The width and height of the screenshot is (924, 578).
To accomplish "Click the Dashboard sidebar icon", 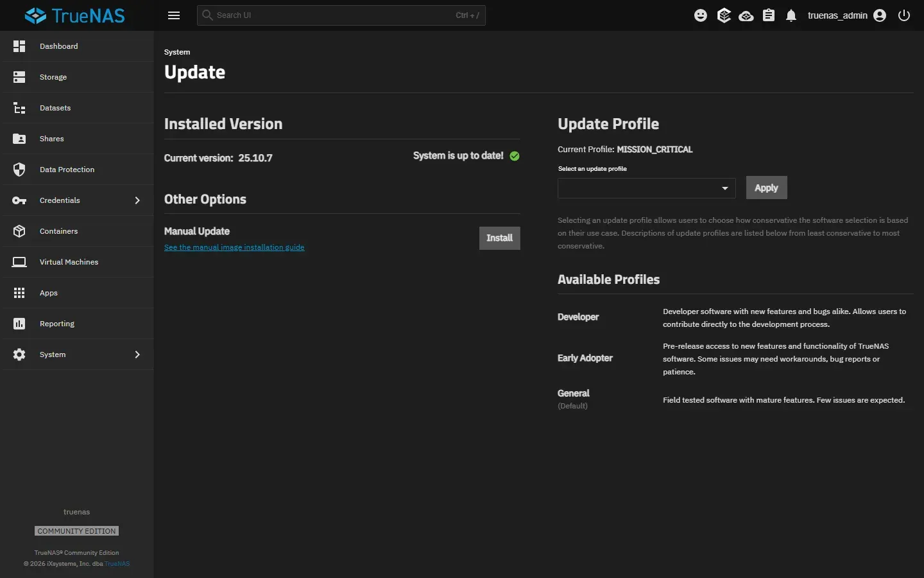I will [x=19, y=46].
